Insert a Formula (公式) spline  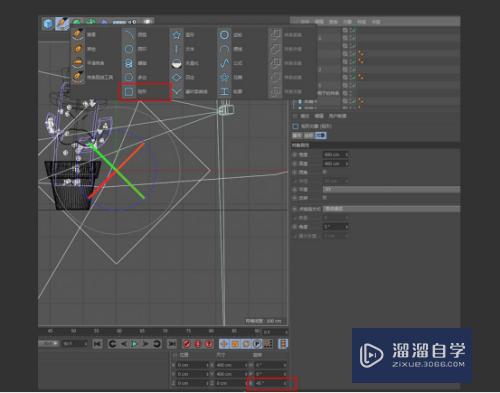click(x=224, y=63)
